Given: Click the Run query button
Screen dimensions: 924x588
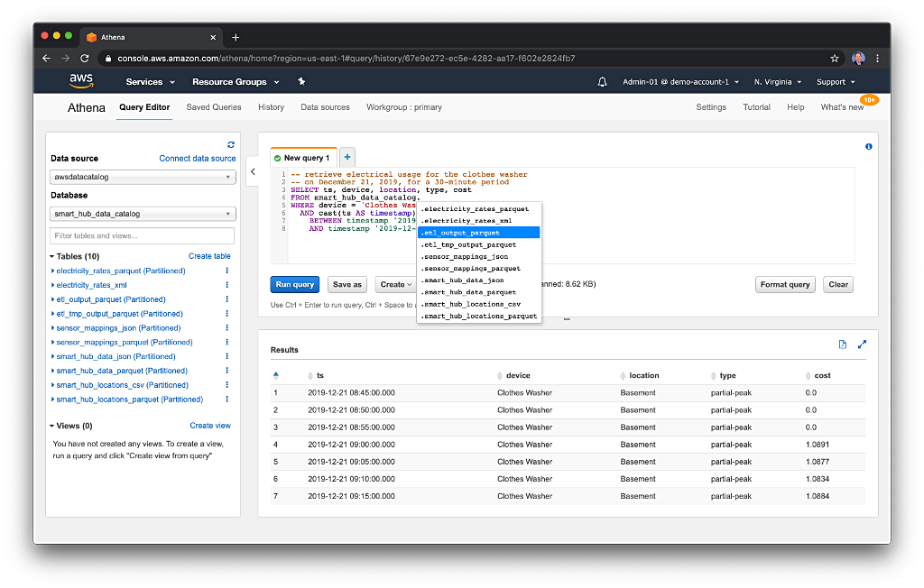Looking at the screenshot, I should [x=295, y=285].
